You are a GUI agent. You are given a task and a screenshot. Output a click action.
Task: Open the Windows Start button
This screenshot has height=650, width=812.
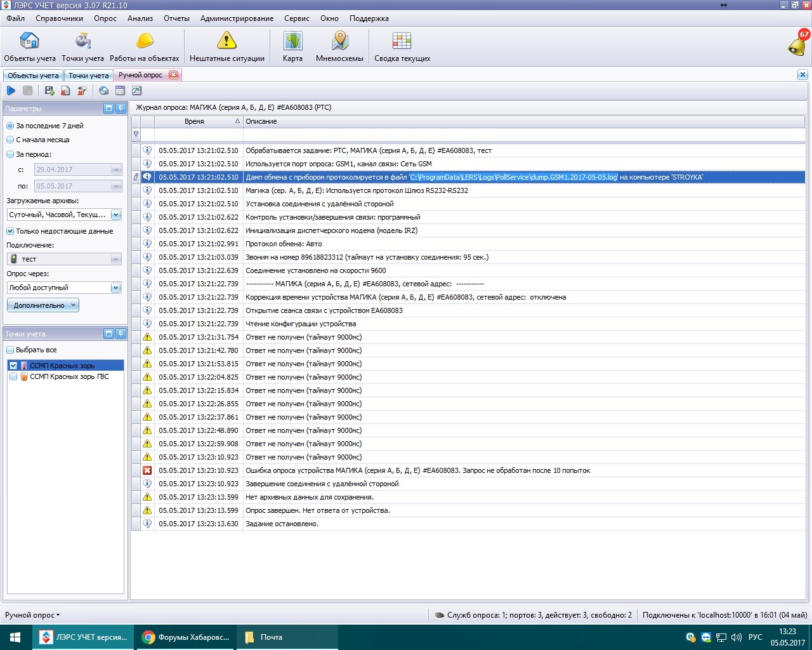coord(15,637)
